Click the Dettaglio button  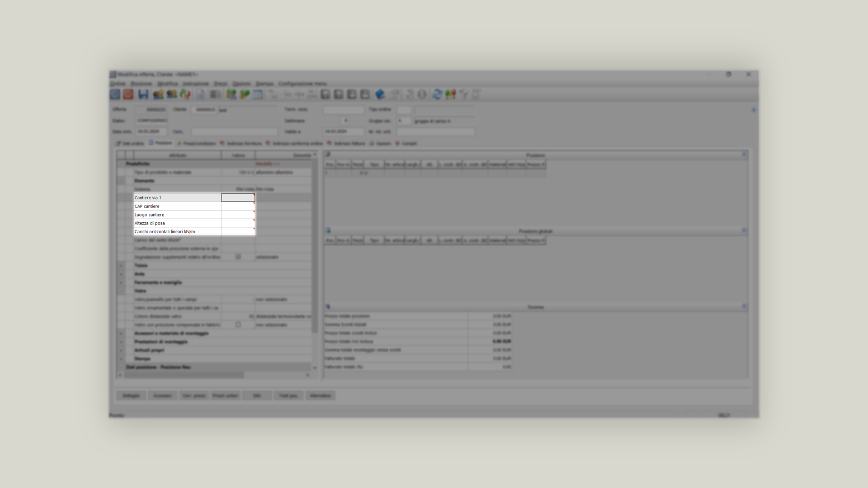[131, 396]
